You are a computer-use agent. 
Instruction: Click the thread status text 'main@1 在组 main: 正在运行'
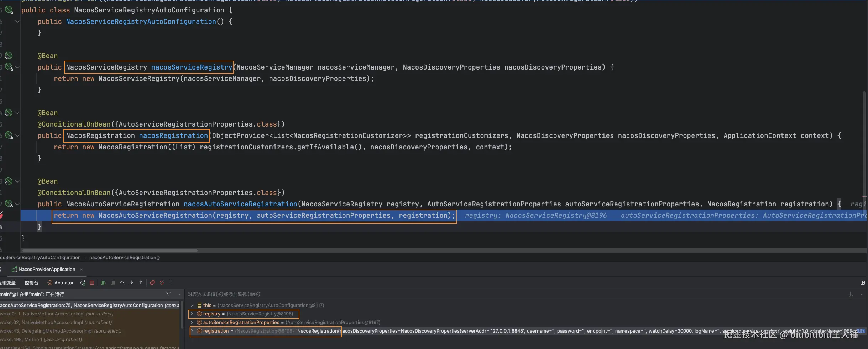(32, 294)
